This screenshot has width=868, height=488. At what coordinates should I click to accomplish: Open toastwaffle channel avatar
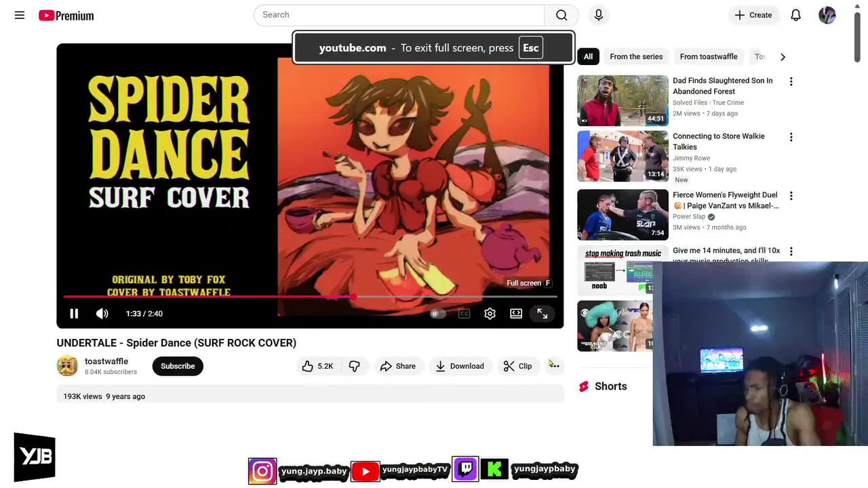tap(67, 366)
